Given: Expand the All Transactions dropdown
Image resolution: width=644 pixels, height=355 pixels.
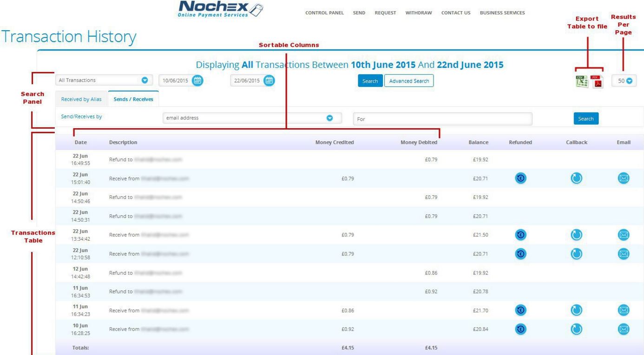Looking at the screenshot, I should 144,80.
